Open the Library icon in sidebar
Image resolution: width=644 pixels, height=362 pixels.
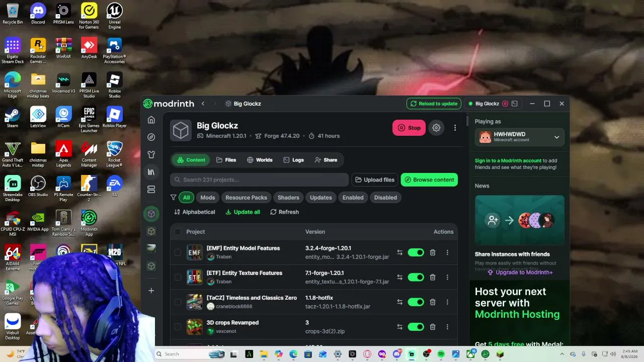coord(151,172)
